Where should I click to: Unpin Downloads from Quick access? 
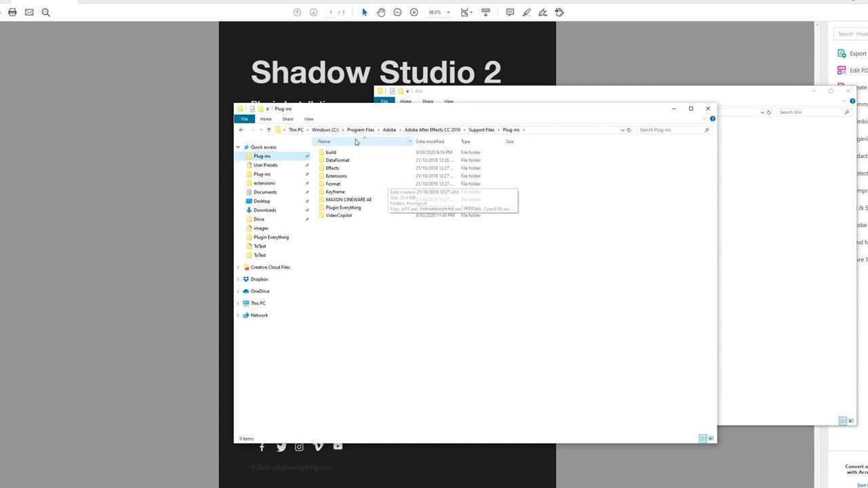tap(307, 210)
